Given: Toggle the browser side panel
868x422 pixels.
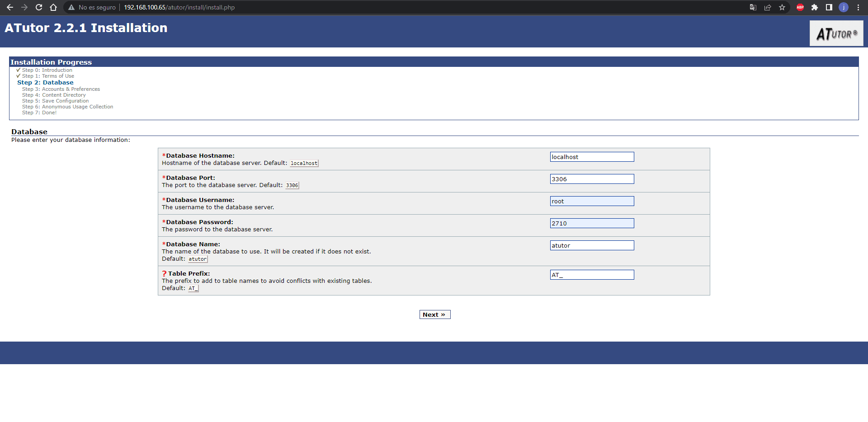Looking at the screenshot, I should (x=829, y=7).
